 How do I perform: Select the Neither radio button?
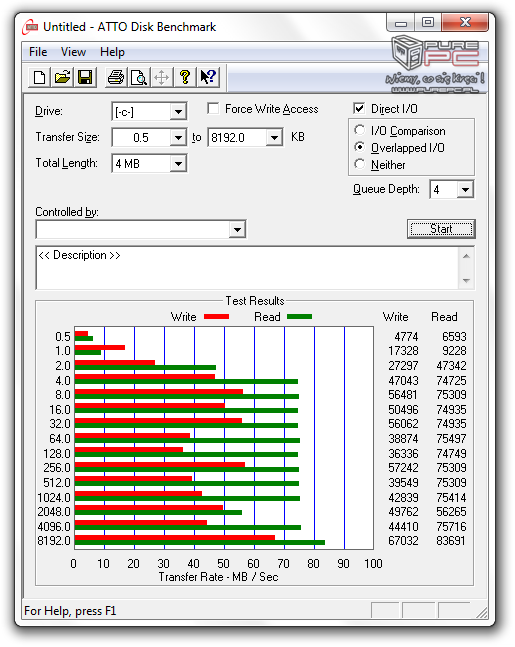click(360, 164)
